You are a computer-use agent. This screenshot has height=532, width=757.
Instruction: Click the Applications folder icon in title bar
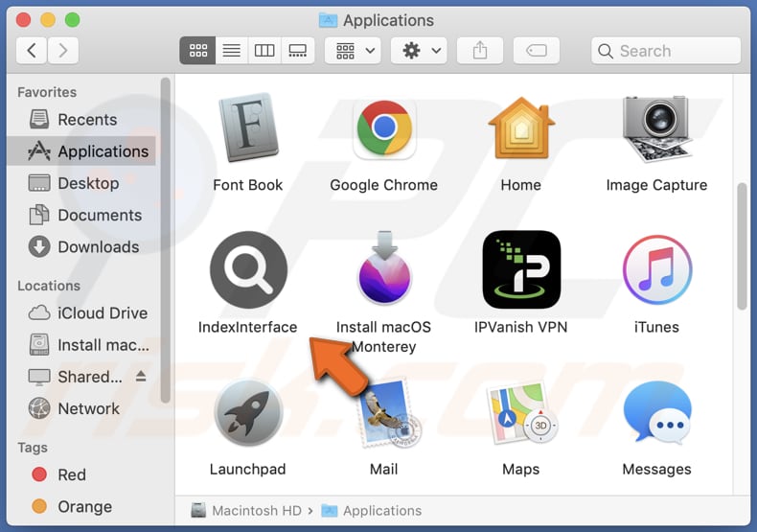tap(329, 20)
